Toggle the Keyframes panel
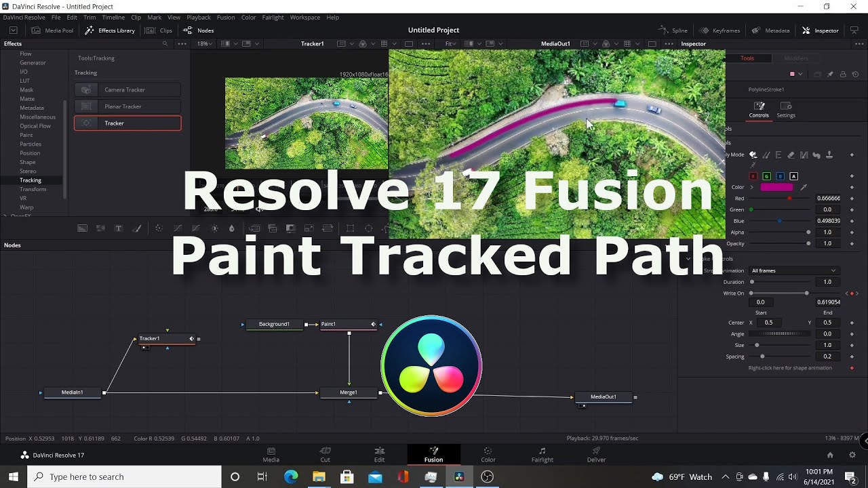868x488 pixels. click(x=719, y=30)
